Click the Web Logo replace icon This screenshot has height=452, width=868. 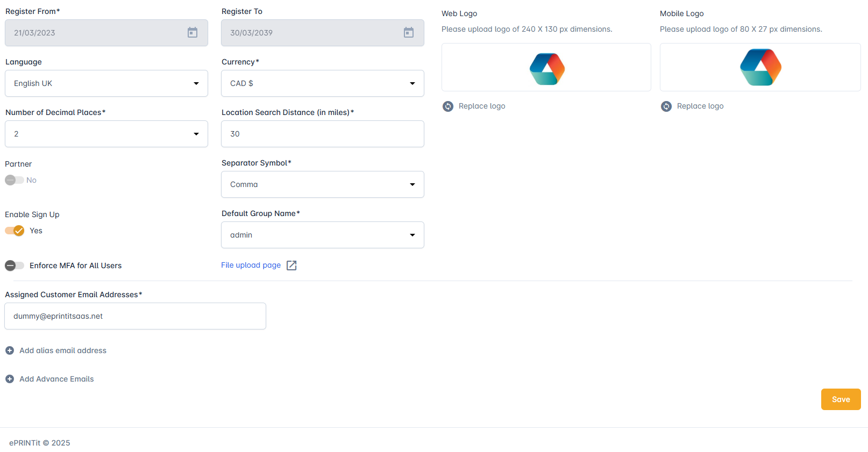coord(447,106)
